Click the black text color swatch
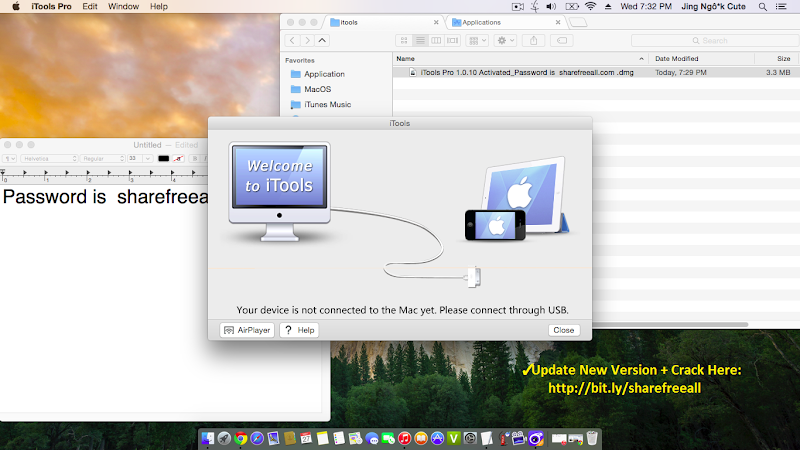Viewport: 800px width, 450px height. pyautogui.click(x=163, y=159)
